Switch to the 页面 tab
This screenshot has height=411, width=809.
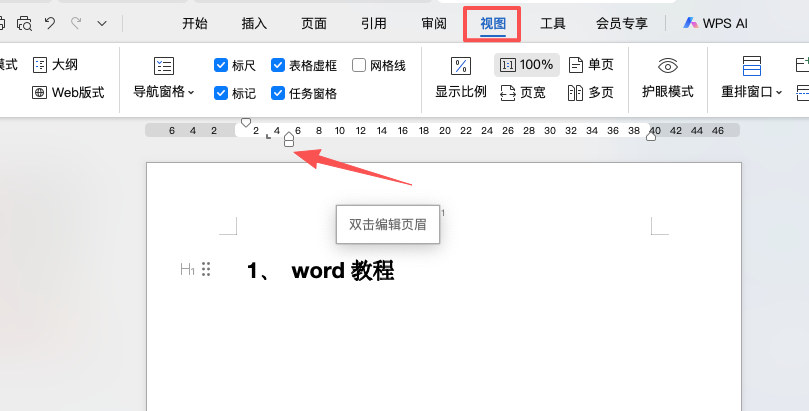tap(314, 23)
